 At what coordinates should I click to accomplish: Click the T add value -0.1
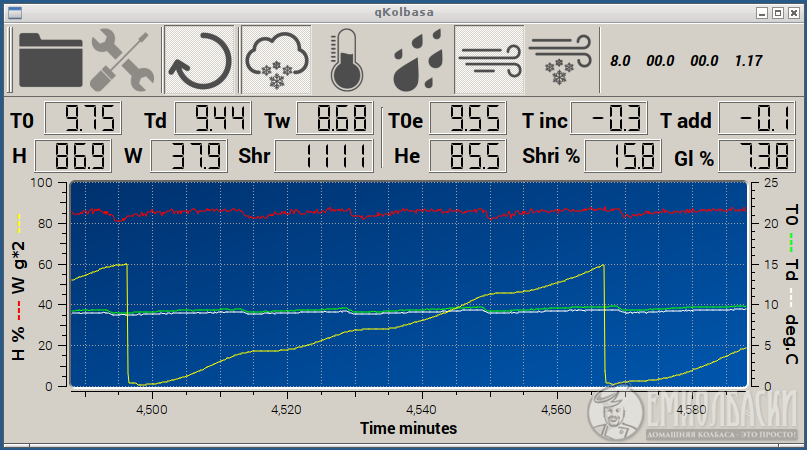pos(757,118)
